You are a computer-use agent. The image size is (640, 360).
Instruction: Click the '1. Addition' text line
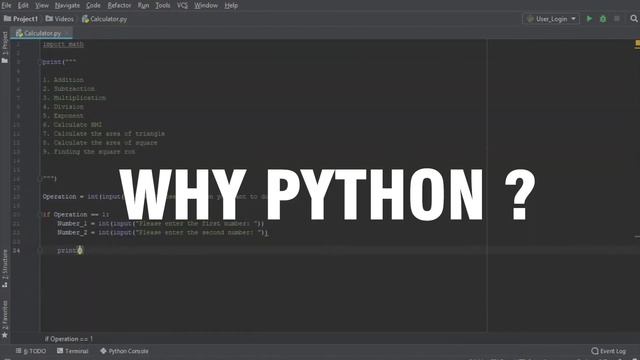[x=63, y=80]
